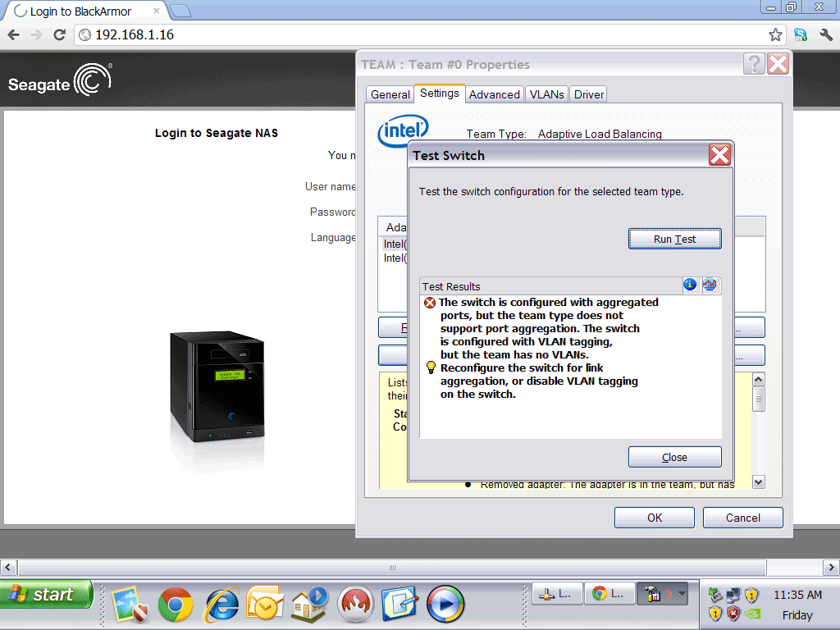Click the red security shield tray icon
Screen dimensions: 840x630
pos(733,614)
